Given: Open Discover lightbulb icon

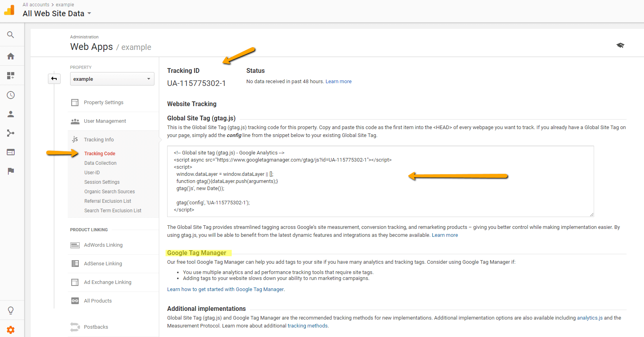Looking at the screenshot, I should [11, 310].
